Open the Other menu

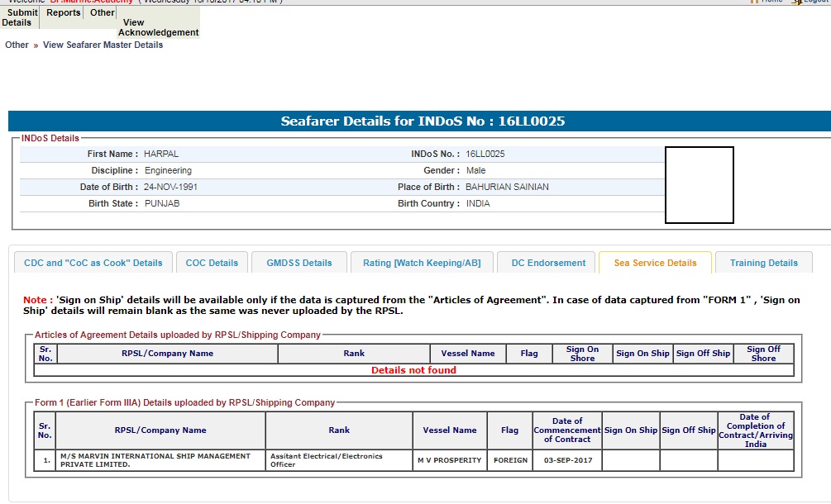103,13
